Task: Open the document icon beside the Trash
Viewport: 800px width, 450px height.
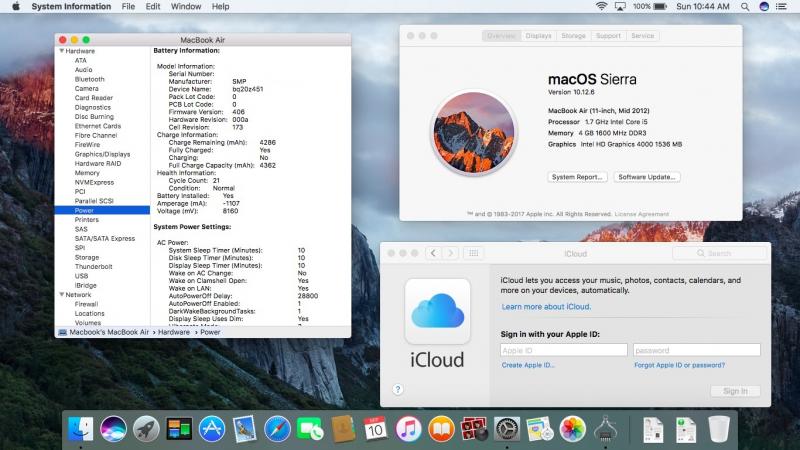Action: point(686,430)
